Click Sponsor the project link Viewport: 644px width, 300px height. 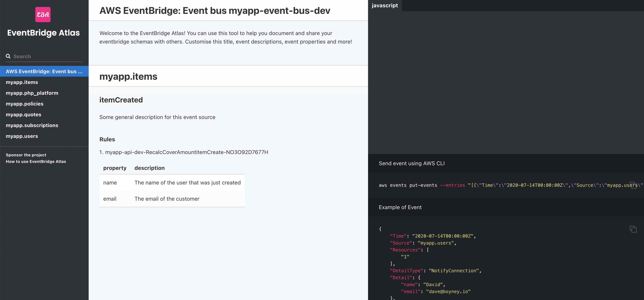coord(26,155)
